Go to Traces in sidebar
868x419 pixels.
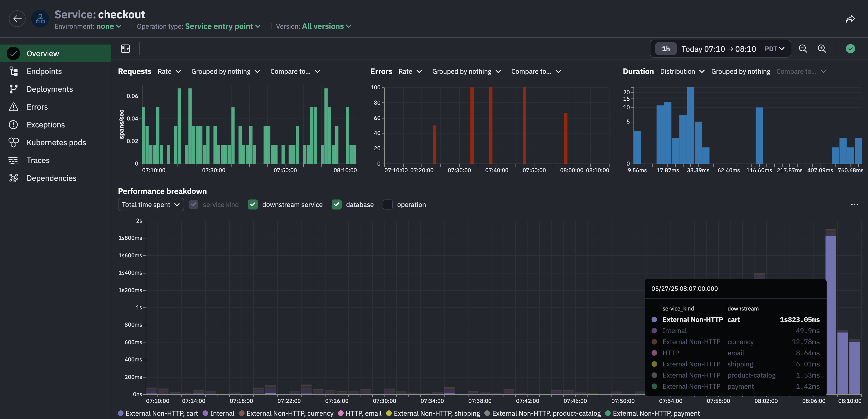38,160
